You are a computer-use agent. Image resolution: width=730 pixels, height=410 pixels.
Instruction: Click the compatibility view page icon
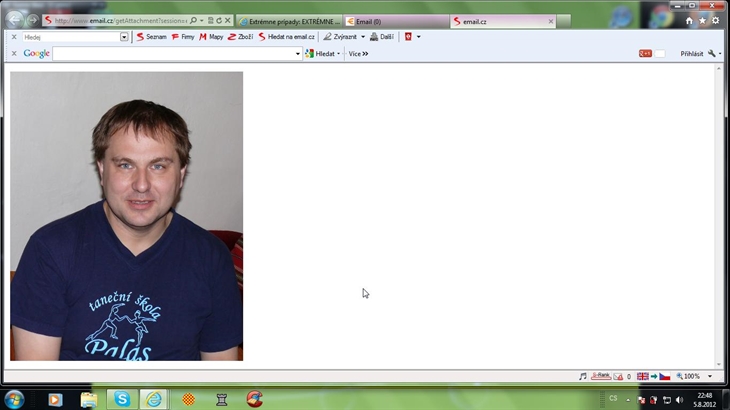[x=210, y=20]
